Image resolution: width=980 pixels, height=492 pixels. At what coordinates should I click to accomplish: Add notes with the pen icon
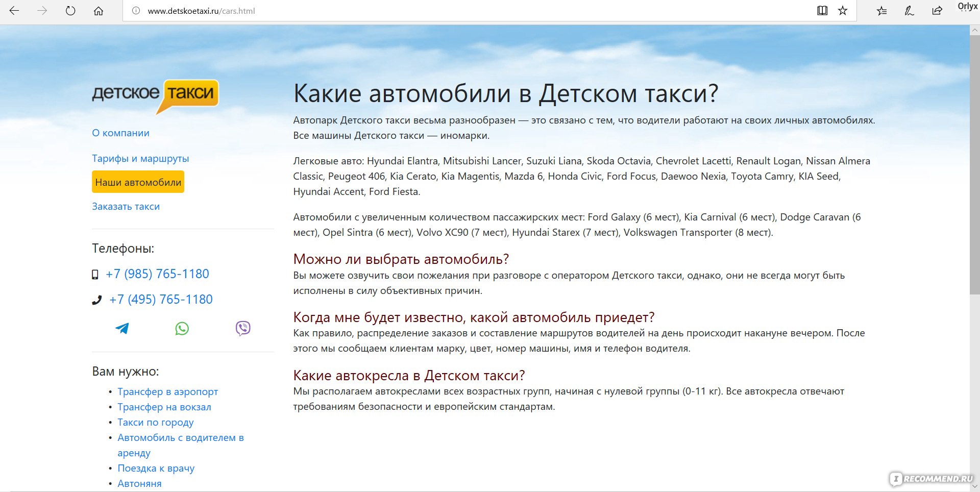tap(909, 11)
